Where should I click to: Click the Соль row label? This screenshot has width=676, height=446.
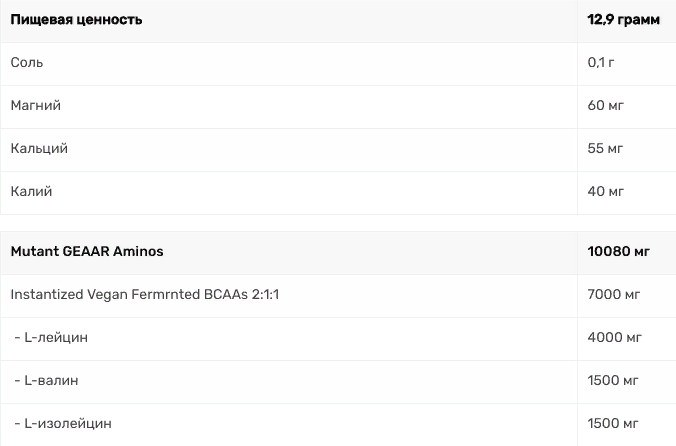[x=27, y=62]
